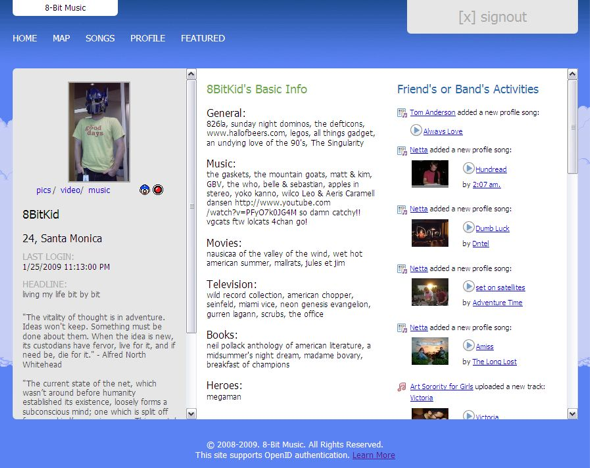
Task: Play the Amiss track
Action: pyautogui.click(x=468, y=345)
